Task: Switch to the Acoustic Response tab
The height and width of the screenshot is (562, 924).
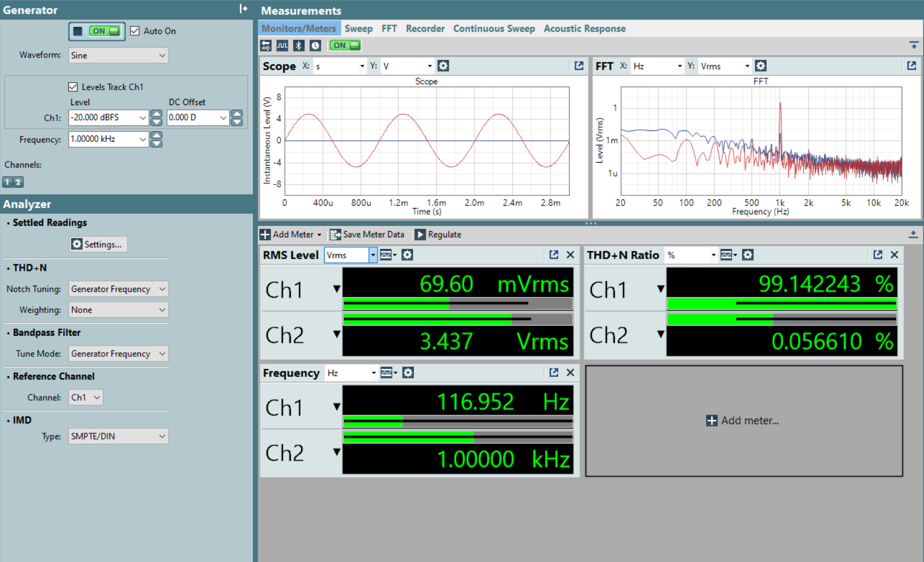Action: click(585, 28)
